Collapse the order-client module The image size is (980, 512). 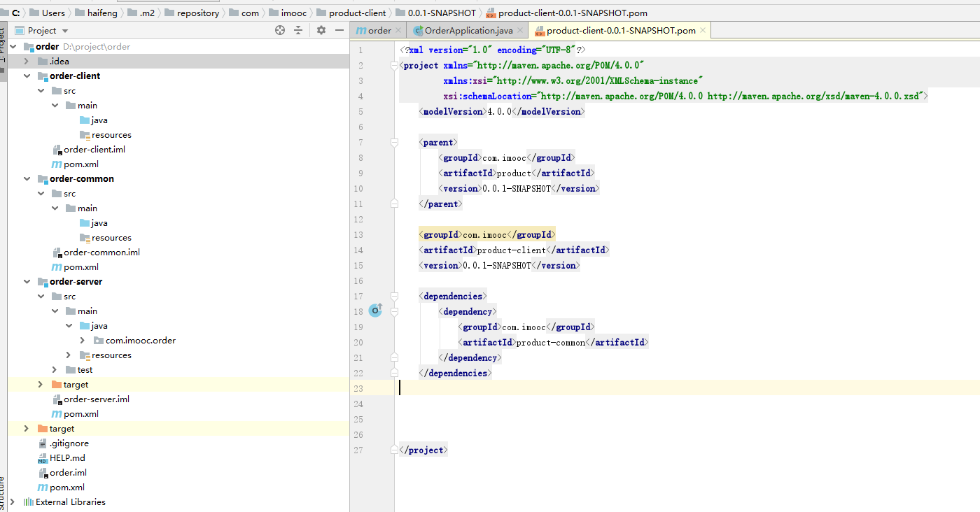[x=27, y=76]
